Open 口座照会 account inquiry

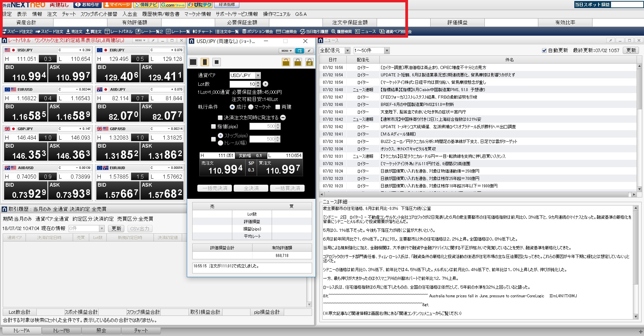286,32
